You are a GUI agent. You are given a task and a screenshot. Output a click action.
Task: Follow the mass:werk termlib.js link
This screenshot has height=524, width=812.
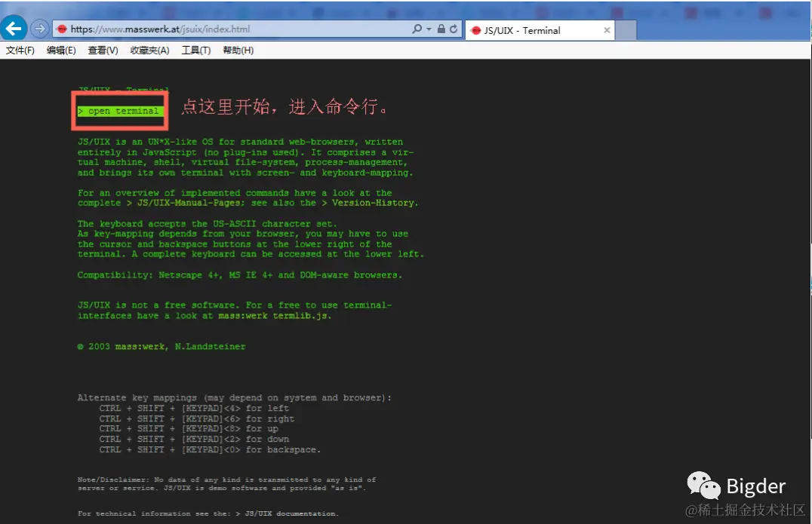click(x=273, y=316)
